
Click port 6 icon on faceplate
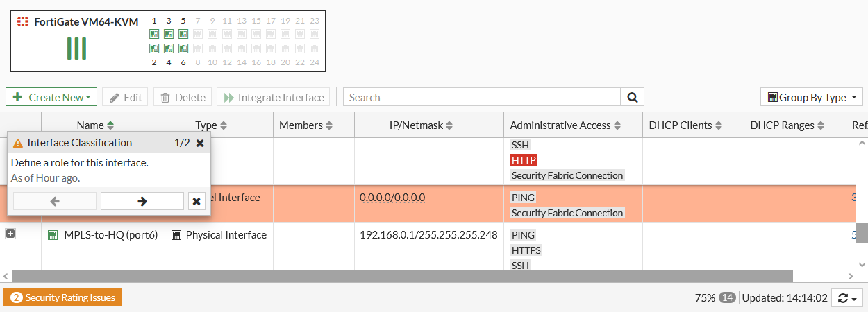(x=183, y=49)
